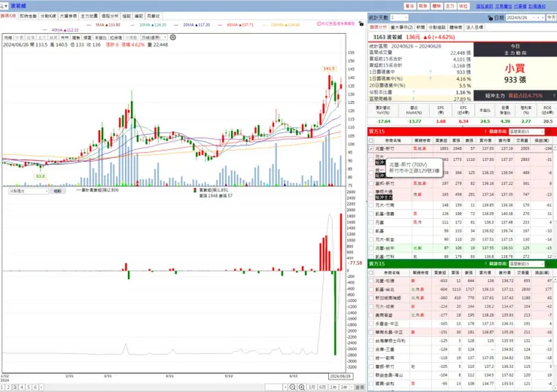Click the stock search magnifier icon

(2, 6)
